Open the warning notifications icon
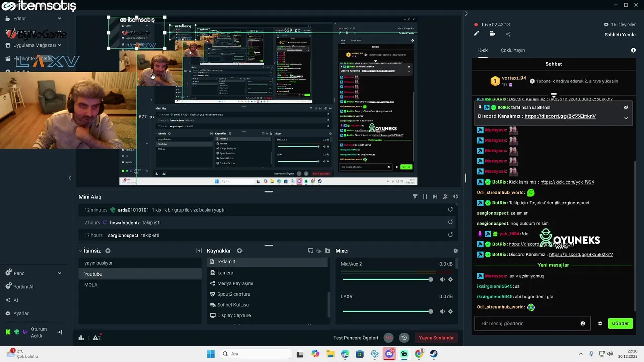The width and height of the screenshot is (644, 362). click(97, 337)
